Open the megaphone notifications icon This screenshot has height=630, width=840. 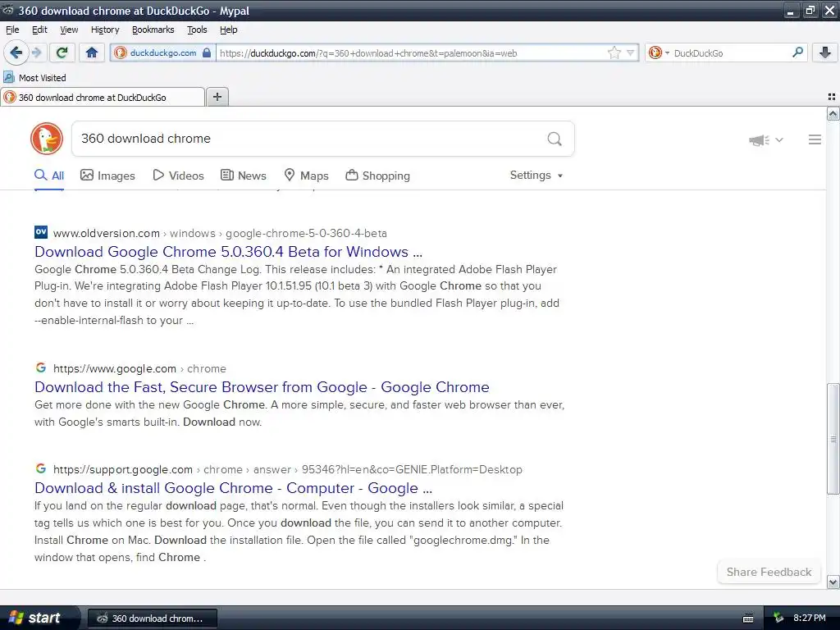759,139
